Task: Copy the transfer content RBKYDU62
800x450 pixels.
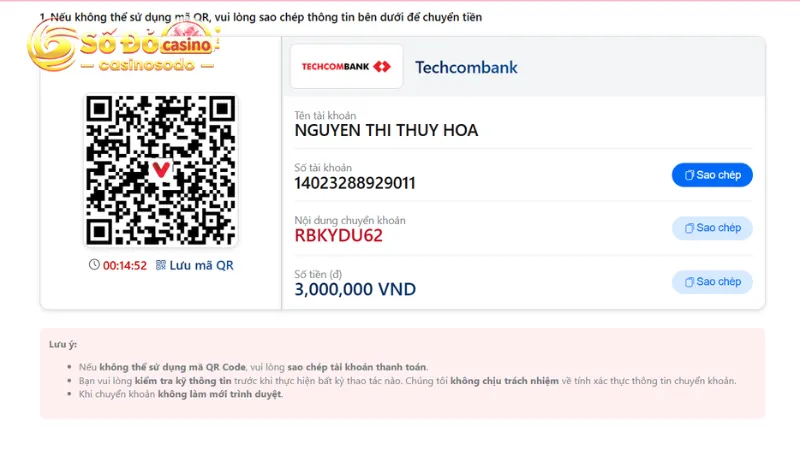Action: (712, 228)
